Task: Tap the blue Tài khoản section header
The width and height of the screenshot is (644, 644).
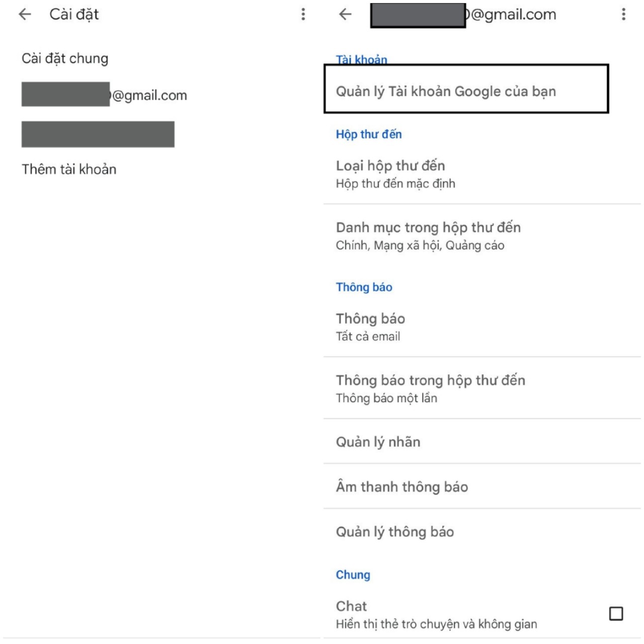Action: tap(361, 59)
